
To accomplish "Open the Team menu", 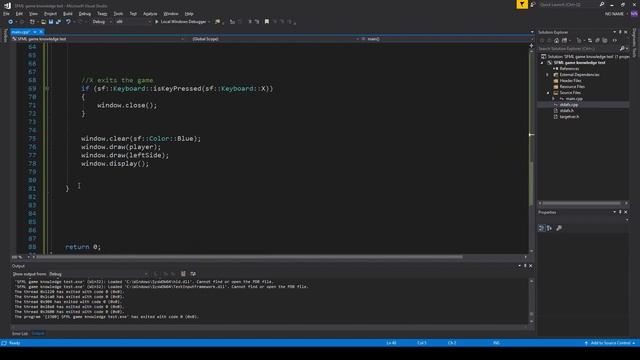I will [x=102, y=14].
